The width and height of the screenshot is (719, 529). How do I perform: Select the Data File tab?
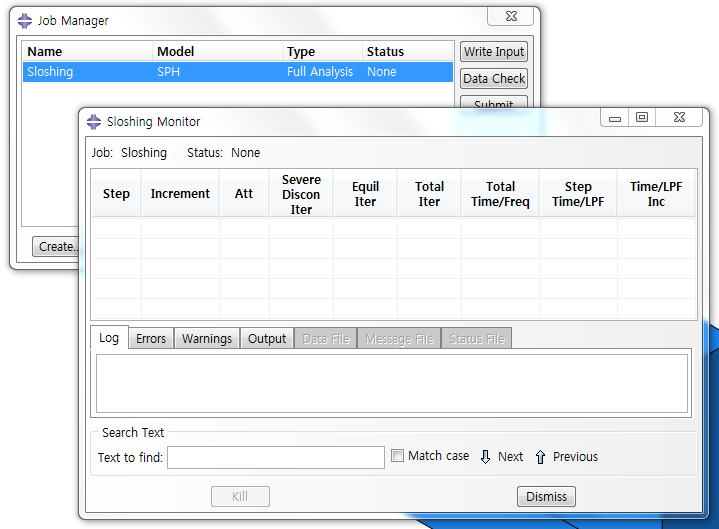pyautogui.click(x=326, y=339)
